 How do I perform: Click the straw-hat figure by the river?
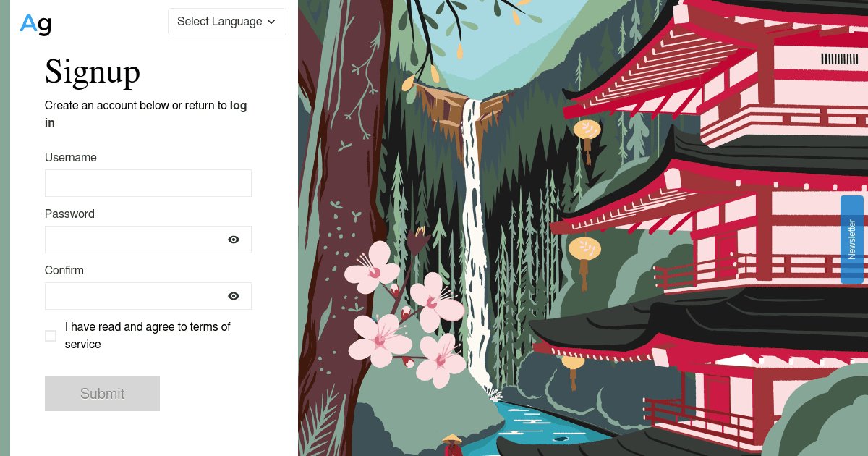tap(452, 444)
